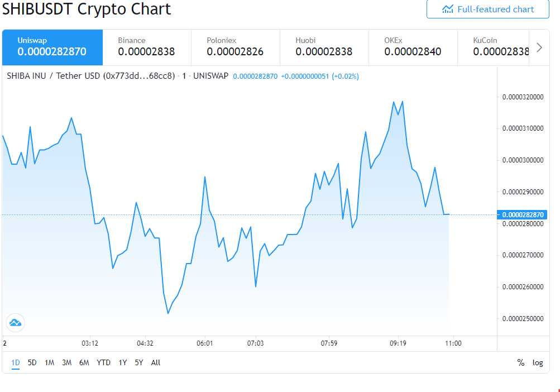Click the TradingView cloud logo icon
This screenshot has width=560, height=392.
16,323
